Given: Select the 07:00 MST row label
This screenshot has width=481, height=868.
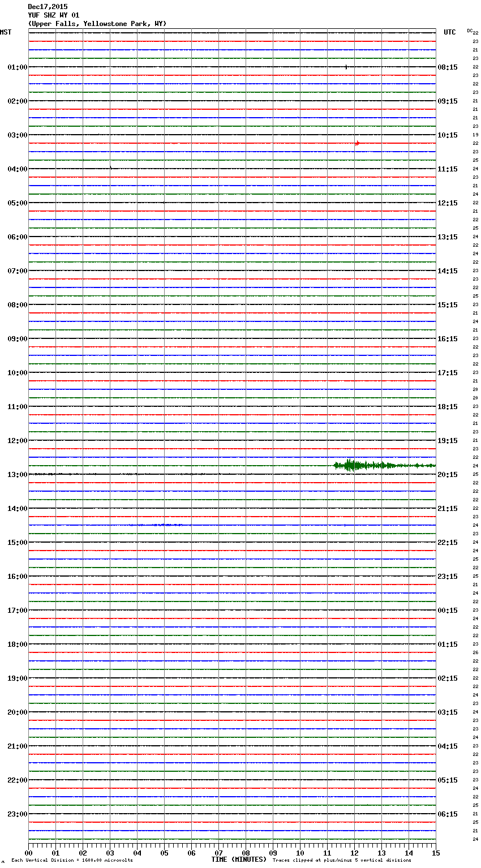Looking at the screenshot, I should (17, 271).
